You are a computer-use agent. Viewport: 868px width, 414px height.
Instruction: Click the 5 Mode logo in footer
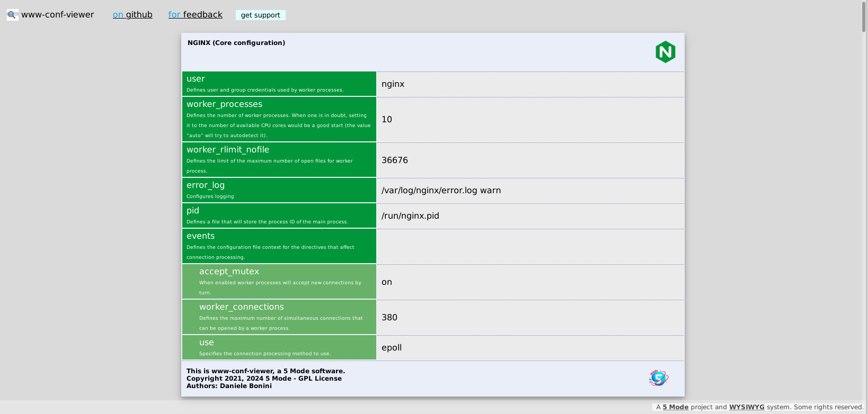tap(659, 378)
